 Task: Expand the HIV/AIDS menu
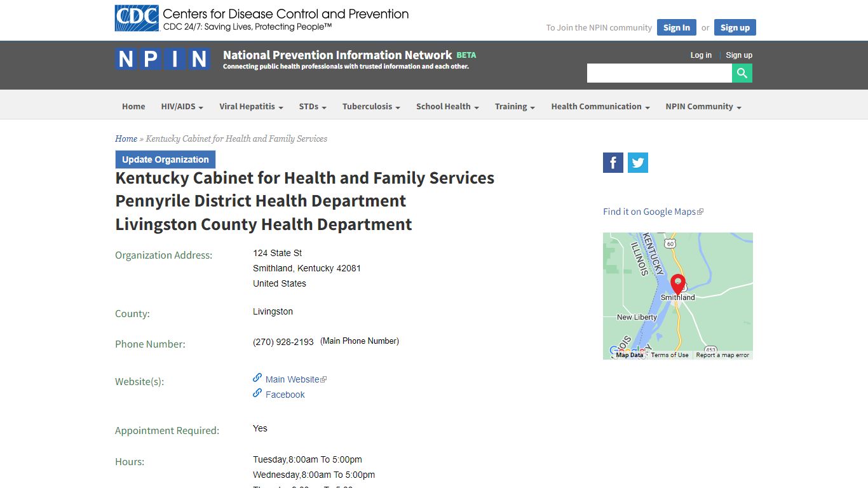(x=182, y=107)
